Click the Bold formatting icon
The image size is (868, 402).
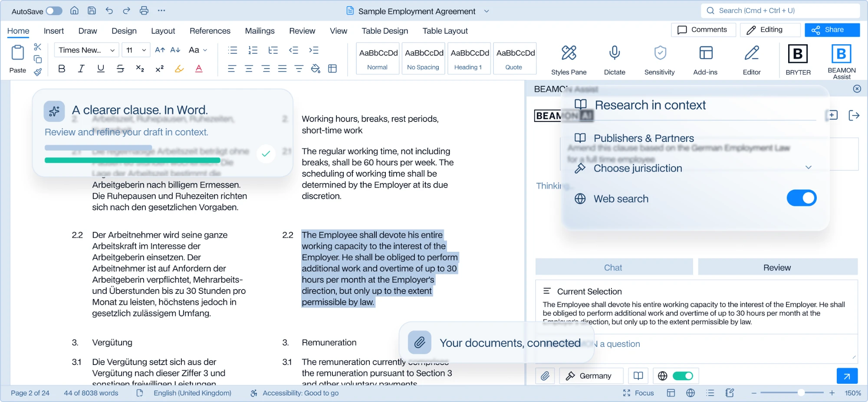click(62, 69)
